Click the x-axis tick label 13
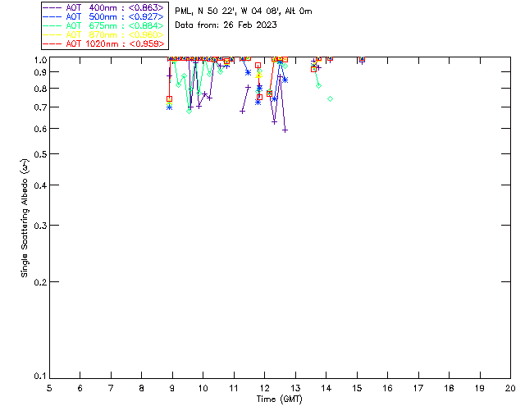The height and width of the screenshot is (420, 525). [x=295, y=388]
